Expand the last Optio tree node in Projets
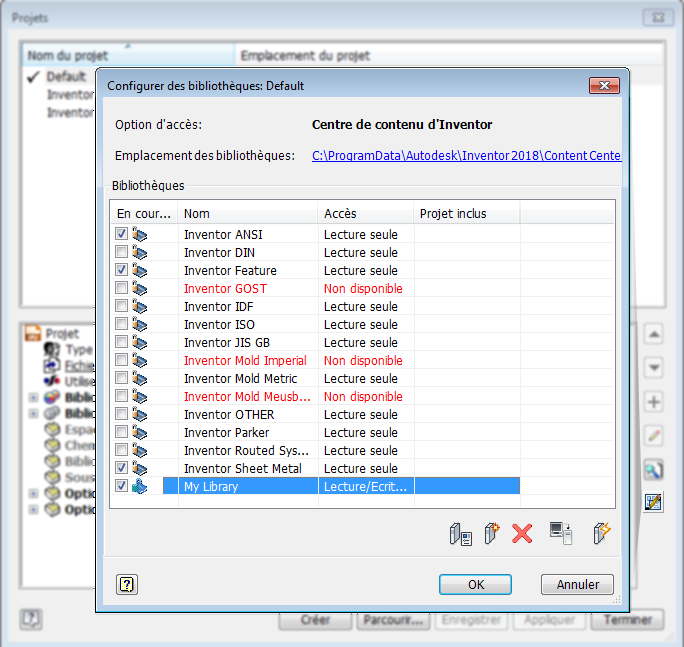684x647 pixels. (33, 510)
